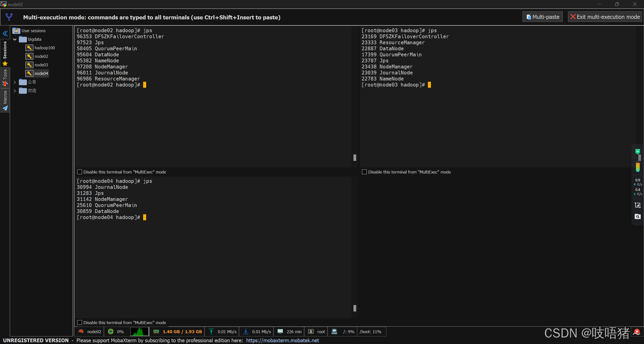This screenshot has height=344, width=644.
Task: Open the mobaxterm.mobatek.net link
Action: click(x=283, y=340)
